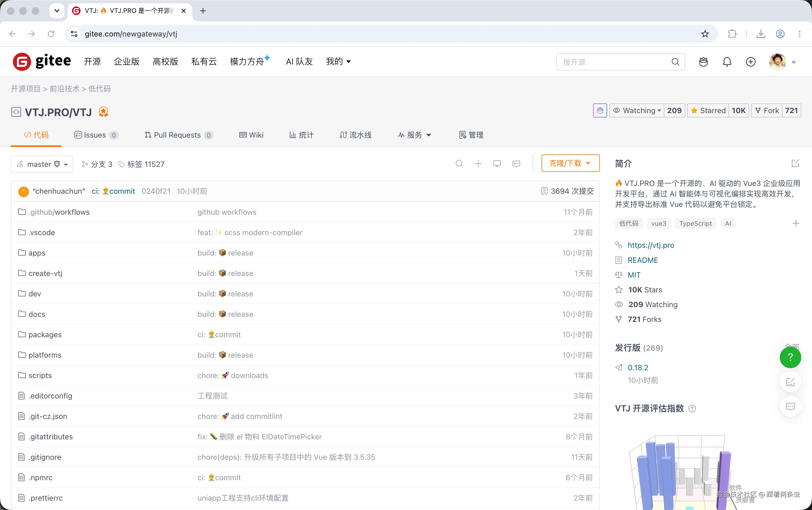This screenshot has width=812, height=510.
Task: Toggle the Starred button
Action: (x=708, y=110)
